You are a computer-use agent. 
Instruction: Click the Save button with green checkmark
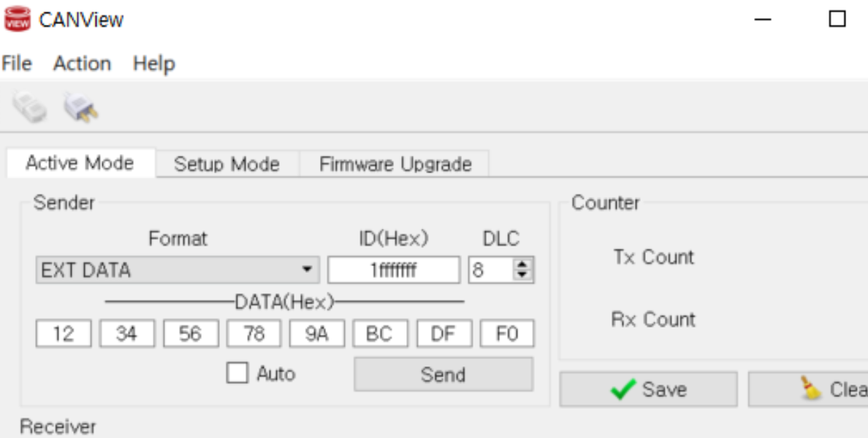click(648, 389)
